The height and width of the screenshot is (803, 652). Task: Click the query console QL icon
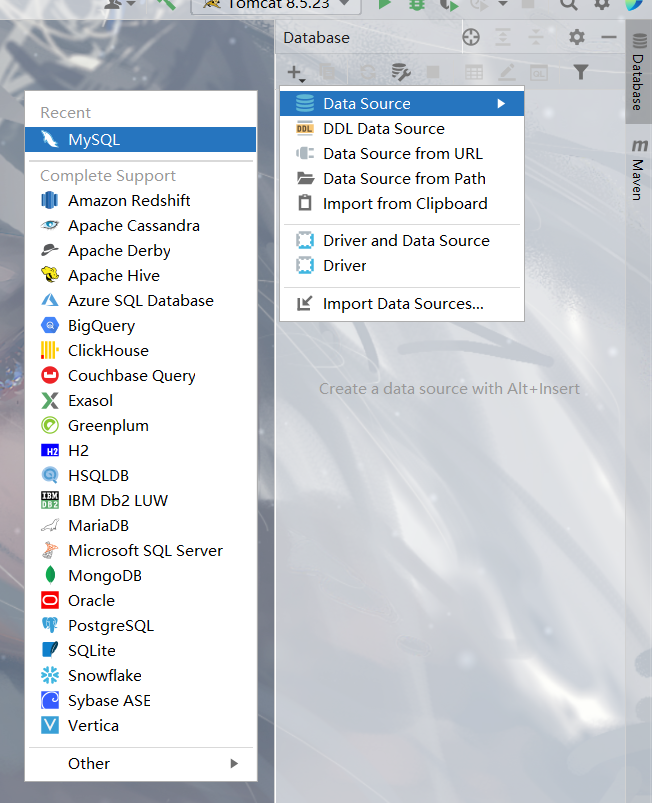538,72
